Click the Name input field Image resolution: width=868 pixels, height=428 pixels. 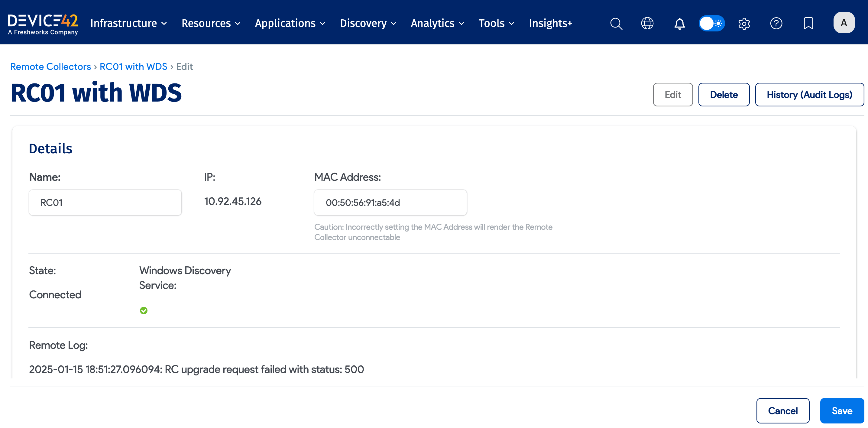pos(105,203)
